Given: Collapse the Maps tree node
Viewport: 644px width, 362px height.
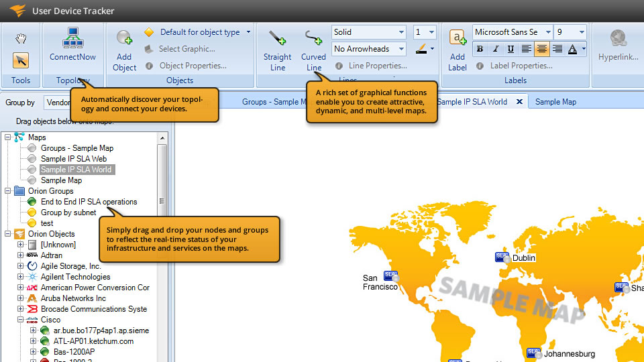Looking at the screenshot, I should click(x=8, y=137).
